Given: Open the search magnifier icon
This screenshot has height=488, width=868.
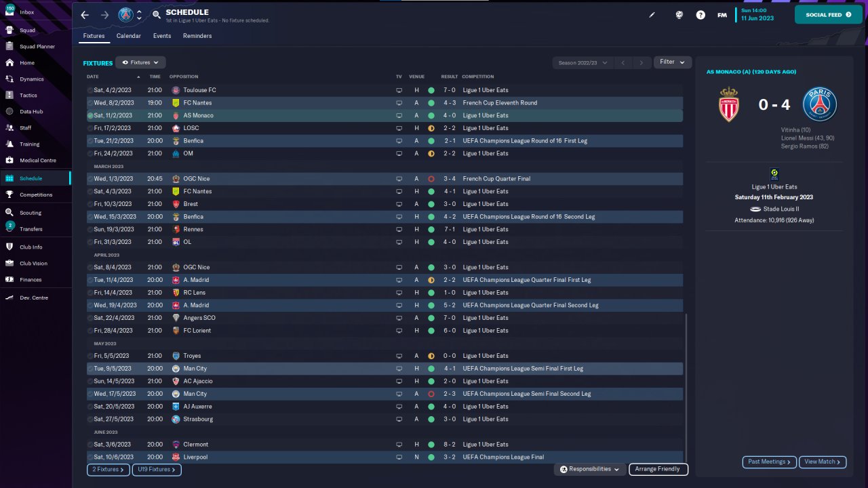Looking at the screenshot, I should click(x=157, y=15).
